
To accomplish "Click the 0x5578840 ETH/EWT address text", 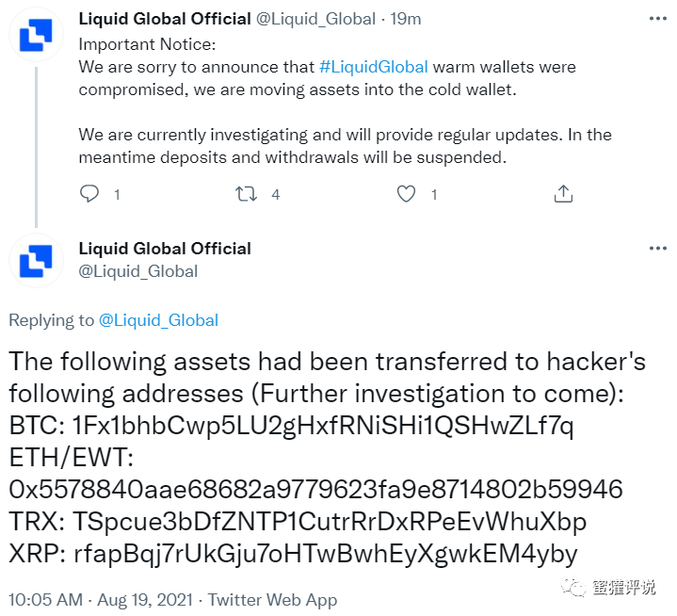I will click(x=315, y=489).
